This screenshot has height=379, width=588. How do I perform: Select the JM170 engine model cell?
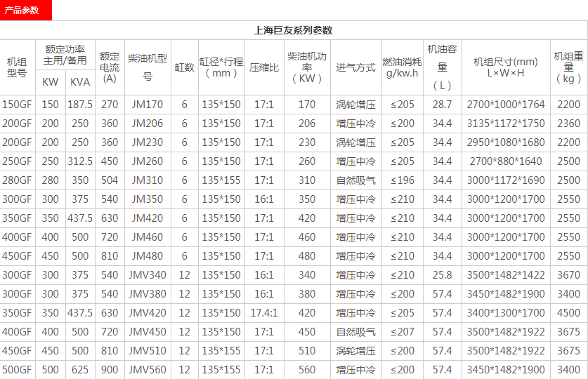(148, 105)
